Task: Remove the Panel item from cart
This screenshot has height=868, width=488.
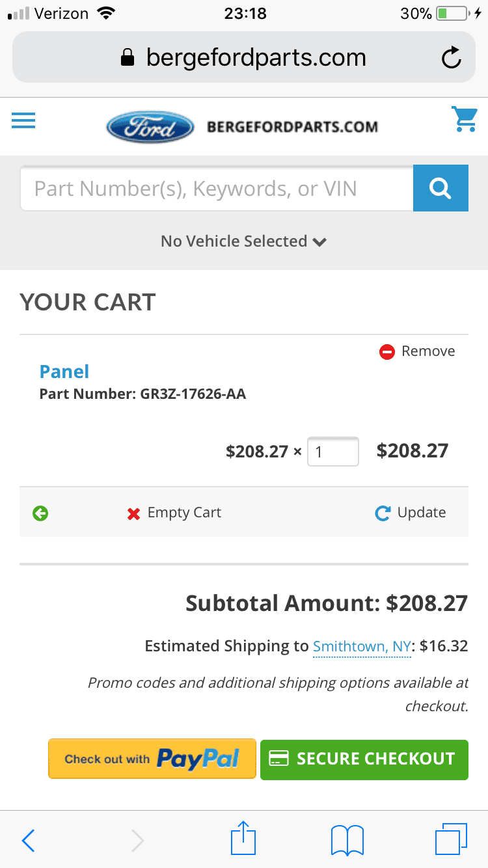Action: click(x=417, y=351)
